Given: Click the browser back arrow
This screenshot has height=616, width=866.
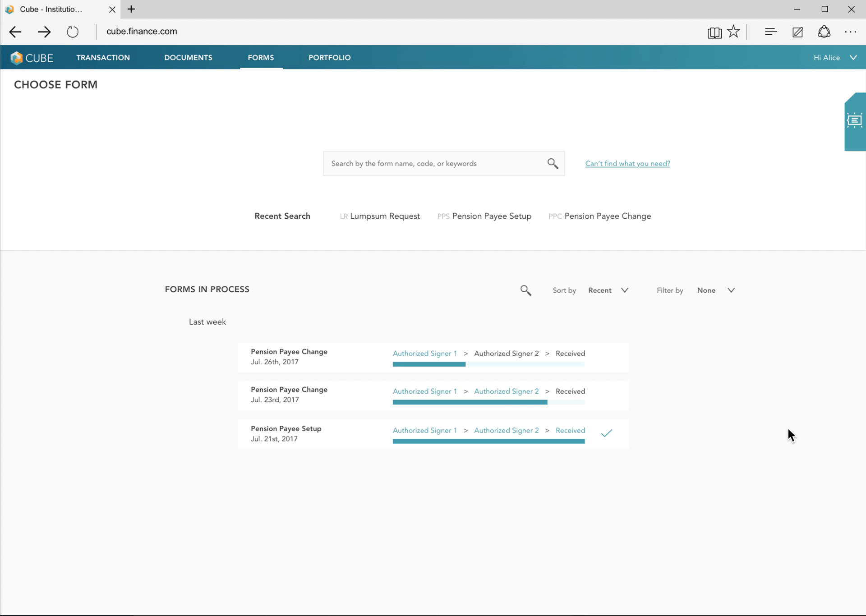Looking at the screenshot, I should coord(15,32).
